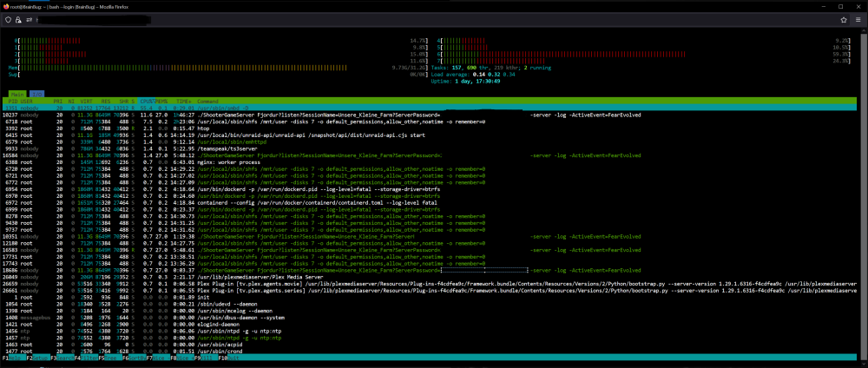Viewport: 868px width, 368px height.
Task: Click the site security padlock icon
Action: (18, 20)
